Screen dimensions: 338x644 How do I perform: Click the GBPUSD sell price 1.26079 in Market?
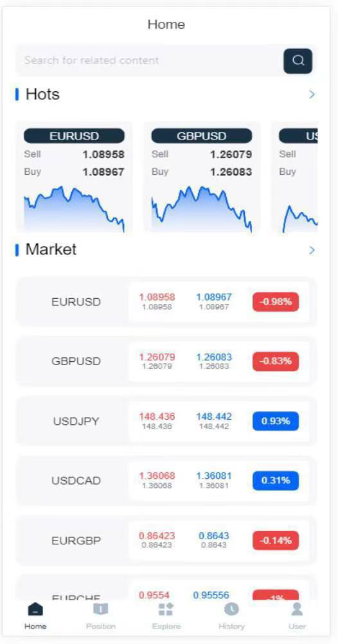pyautogui.click(x=157, y=357)
